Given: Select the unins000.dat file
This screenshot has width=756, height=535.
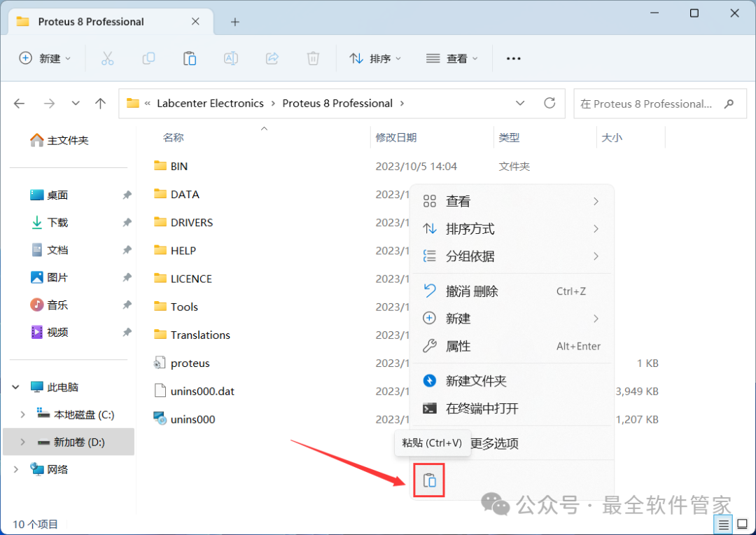Looking at the screenshot, I should coord(194,391).
